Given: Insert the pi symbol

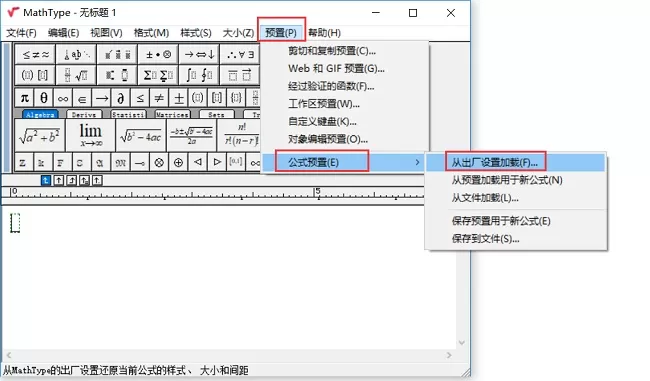Looking at the screenshot, I should pos(24,98).
